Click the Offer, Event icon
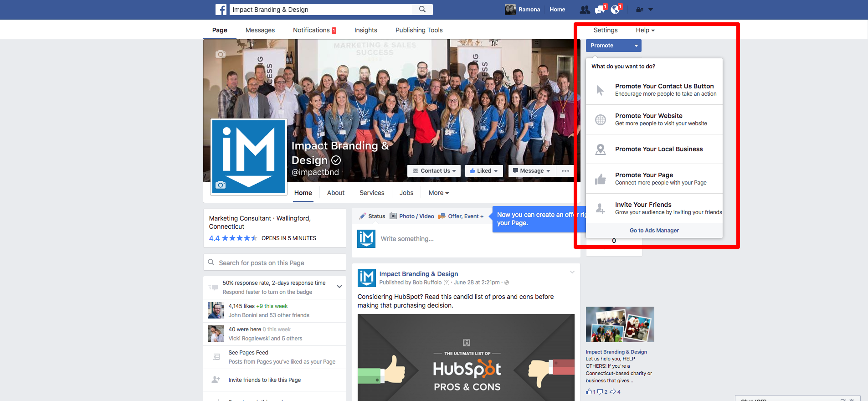Screen dimensions: 868x401 [x=442, y=216]
